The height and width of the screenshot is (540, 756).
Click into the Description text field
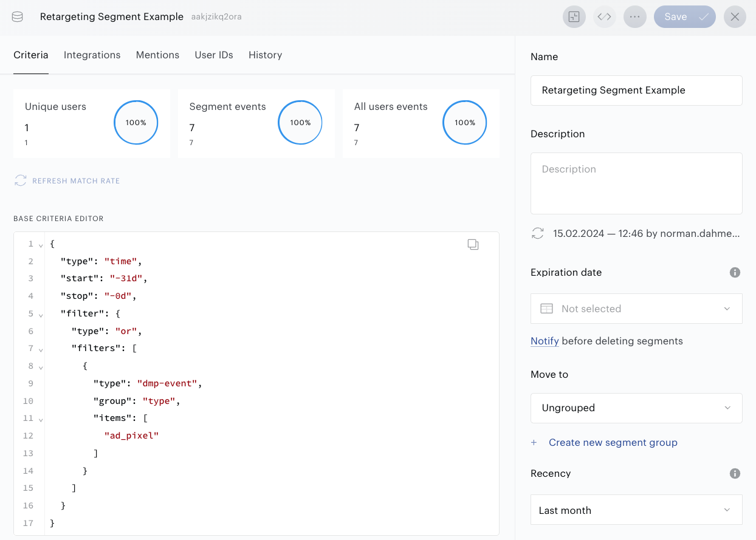[x=636, y=183]
